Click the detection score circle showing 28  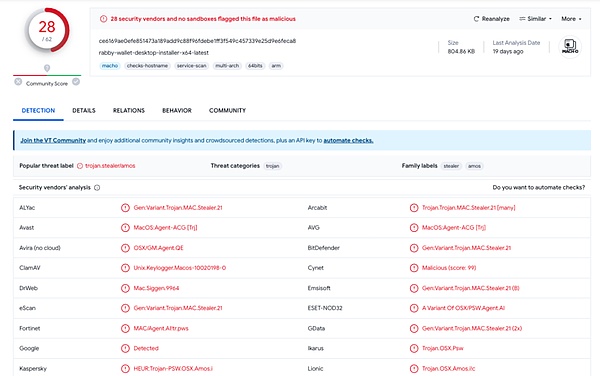coord(47,30)
